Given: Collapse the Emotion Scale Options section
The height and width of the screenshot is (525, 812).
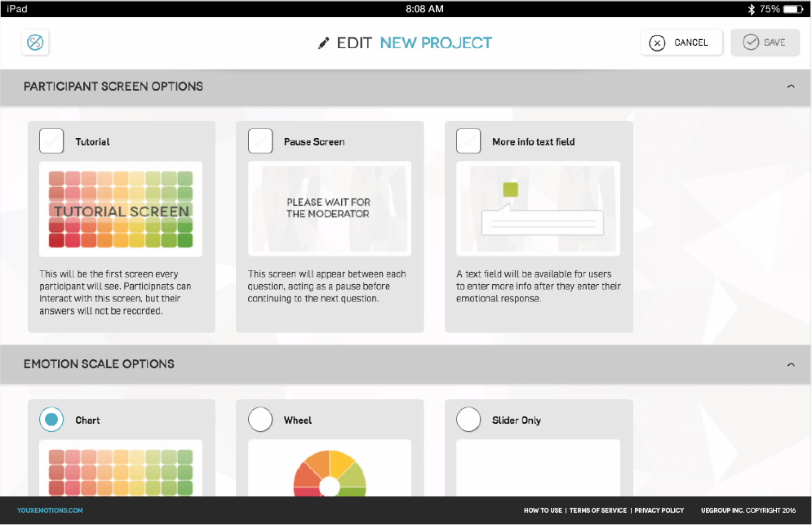Looking at the screenshot, I should (x=790, y=364).
